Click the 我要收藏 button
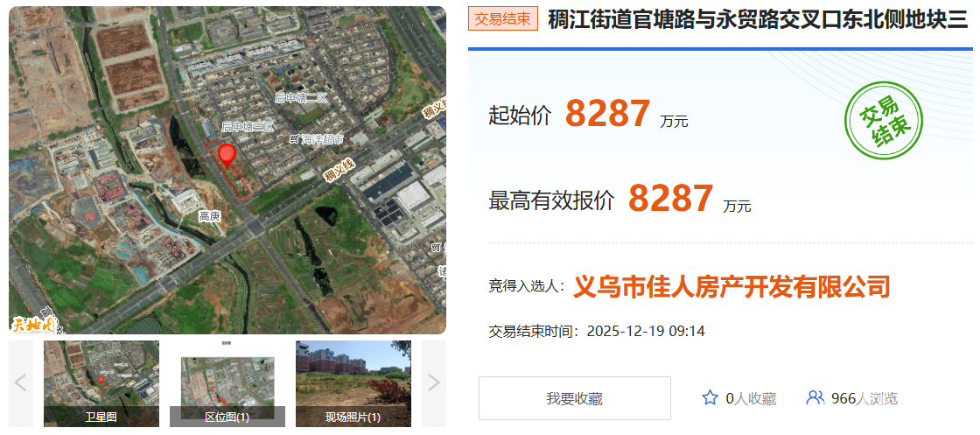The height and width of the screenshot is (435, 980). coord(574,398)
